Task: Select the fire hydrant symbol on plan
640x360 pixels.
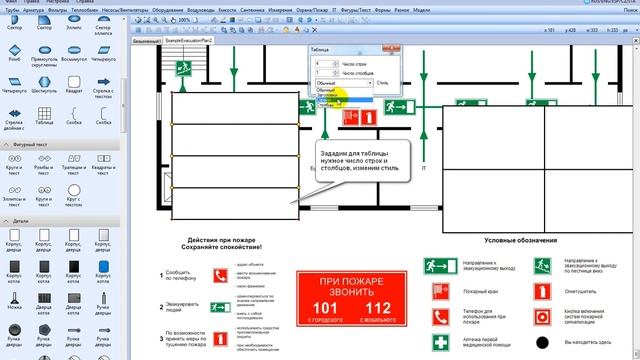Action: 351,118
